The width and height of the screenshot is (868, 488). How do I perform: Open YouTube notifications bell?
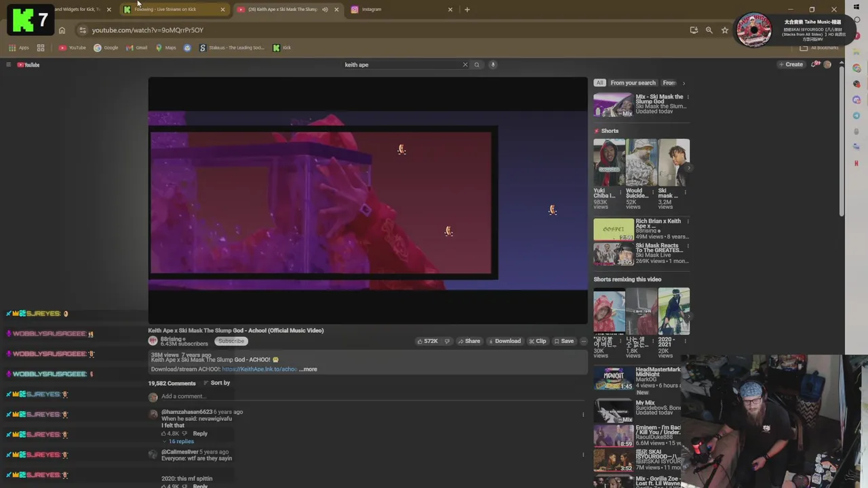tap(814, 64)
